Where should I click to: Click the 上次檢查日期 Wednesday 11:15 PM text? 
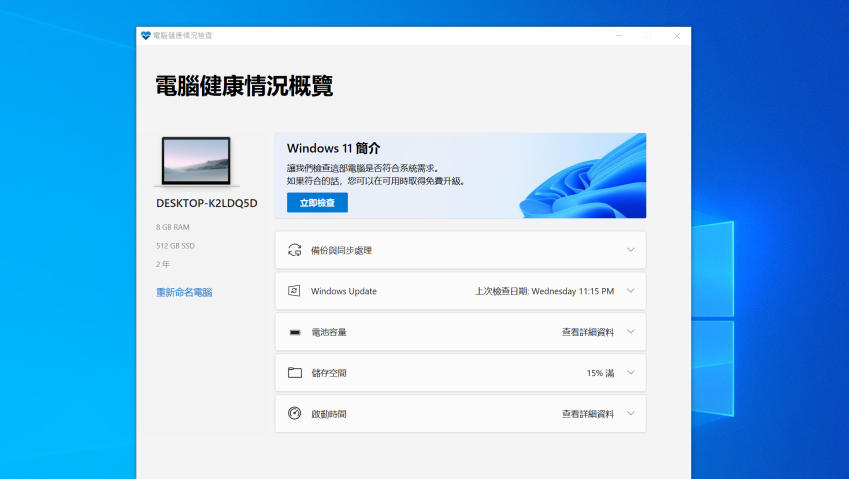[x=544, y=291]
